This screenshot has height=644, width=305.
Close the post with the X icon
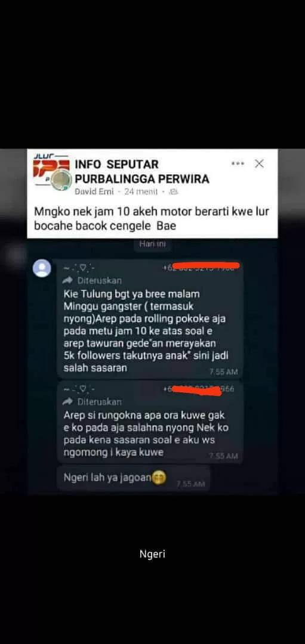pyautogui.click(x=259, y=163)
